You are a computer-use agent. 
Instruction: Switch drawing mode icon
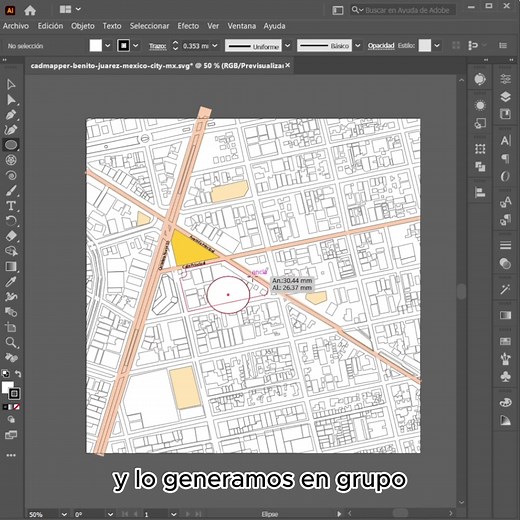[11, 420]
